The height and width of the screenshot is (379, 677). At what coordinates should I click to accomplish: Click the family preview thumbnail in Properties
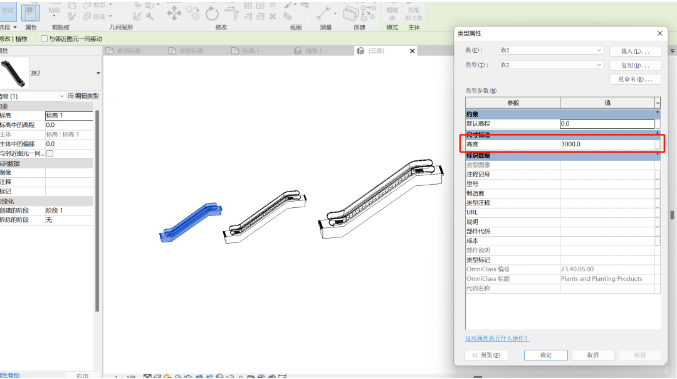pyautogui.click(x=13, y=73)
